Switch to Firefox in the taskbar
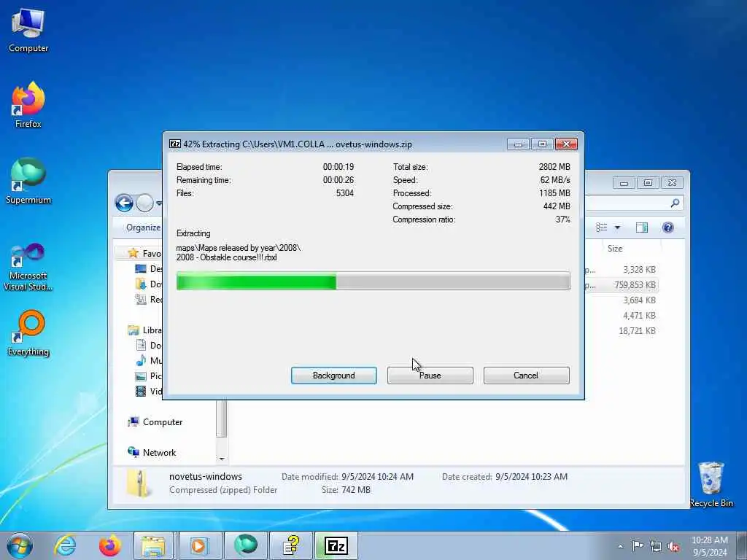Viewport: 747px width, 560px height. [109, 545]
